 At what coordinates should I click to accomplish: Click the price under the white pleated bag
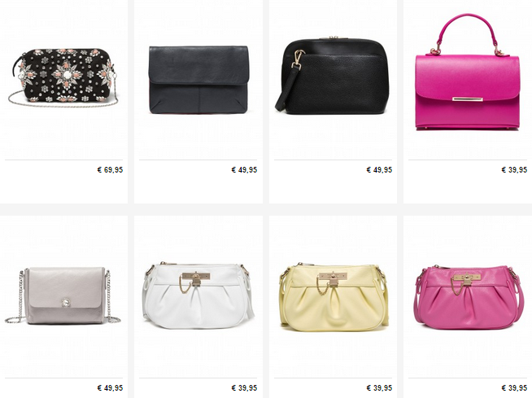244,387
